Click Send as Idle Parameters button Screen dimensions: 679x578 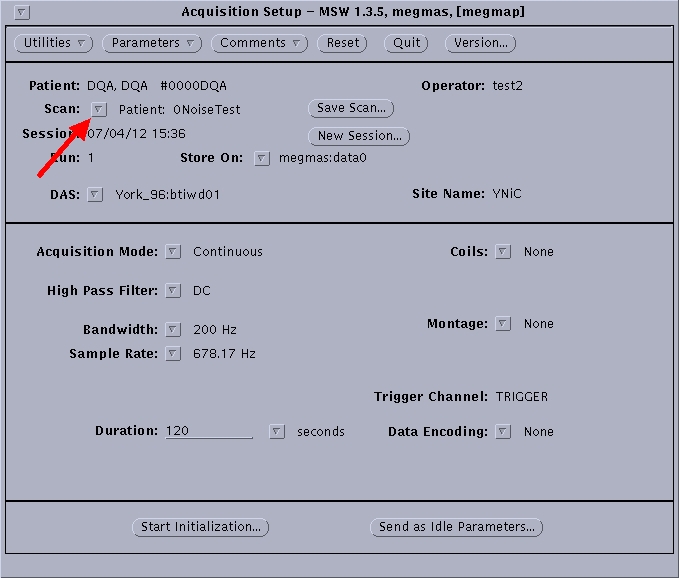point(456,527)
